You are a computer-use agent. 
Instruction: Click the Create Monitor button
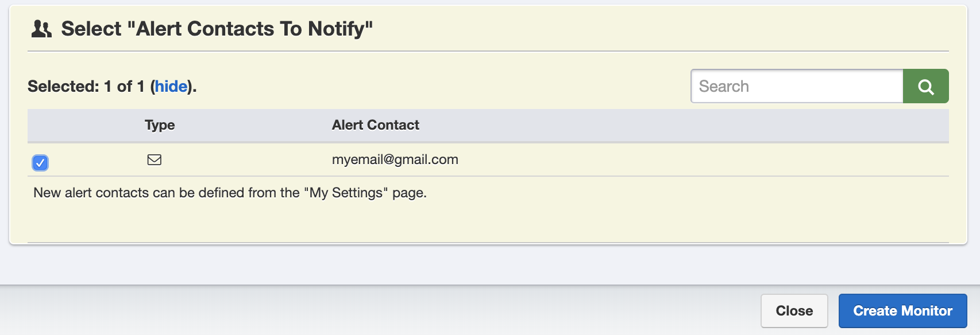pyautogui.click(x=902, y=311)
